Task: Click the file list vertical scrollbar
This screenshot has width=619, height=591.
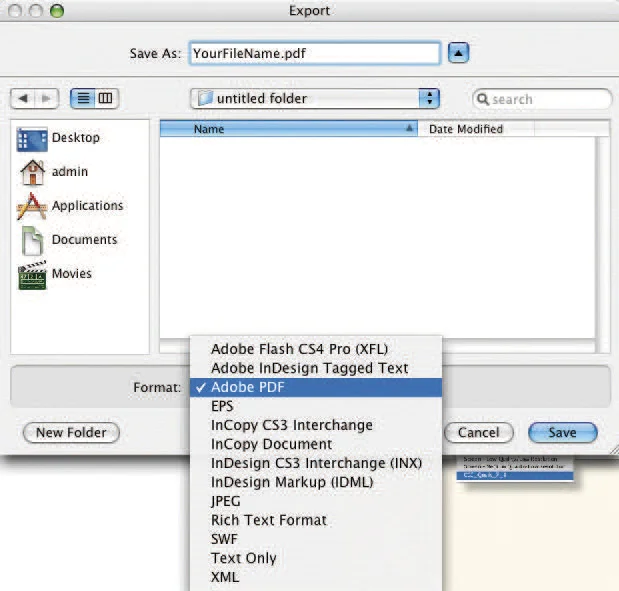Action: pos(602,245)
